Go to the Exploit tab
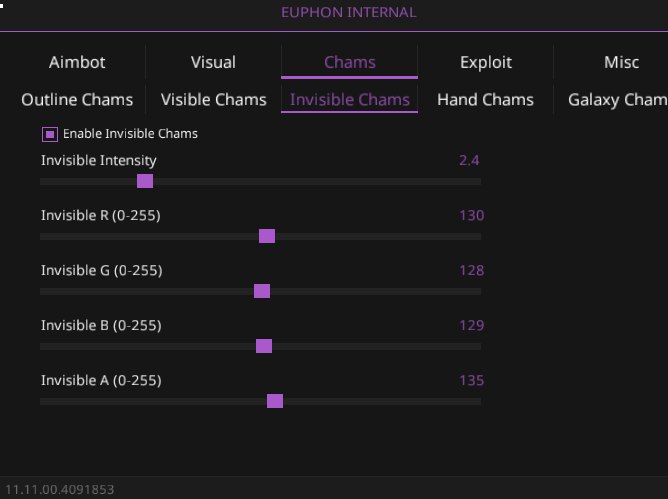The image size is (668, 499). pos(486,62)
